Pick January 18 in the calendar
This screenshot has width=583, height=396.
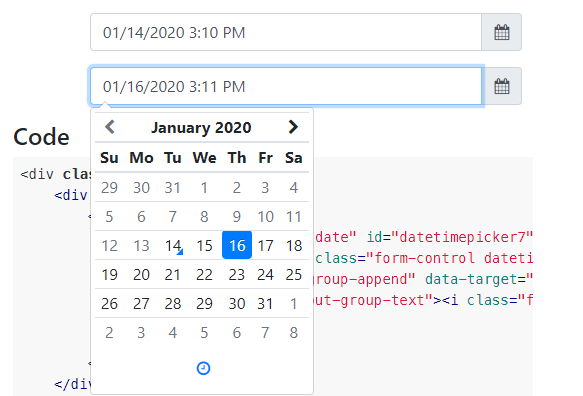tap(294, 245)
